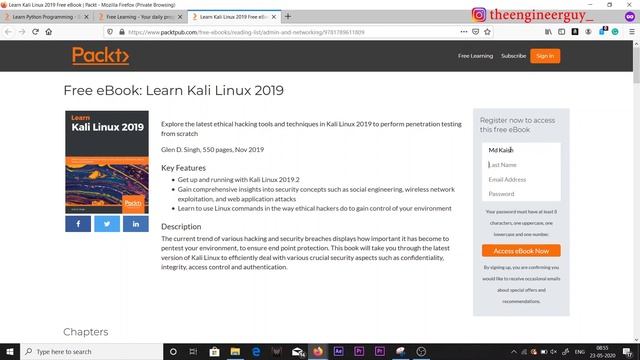
Task: Open the Firefox library icon
Action: point(548,32)
